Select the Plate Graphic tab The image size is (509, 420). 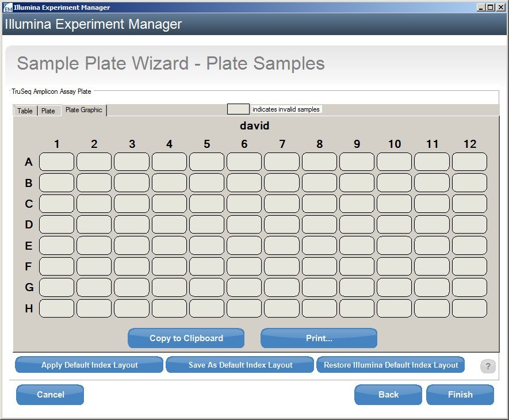pyautogui.click(x=82, y=110)
